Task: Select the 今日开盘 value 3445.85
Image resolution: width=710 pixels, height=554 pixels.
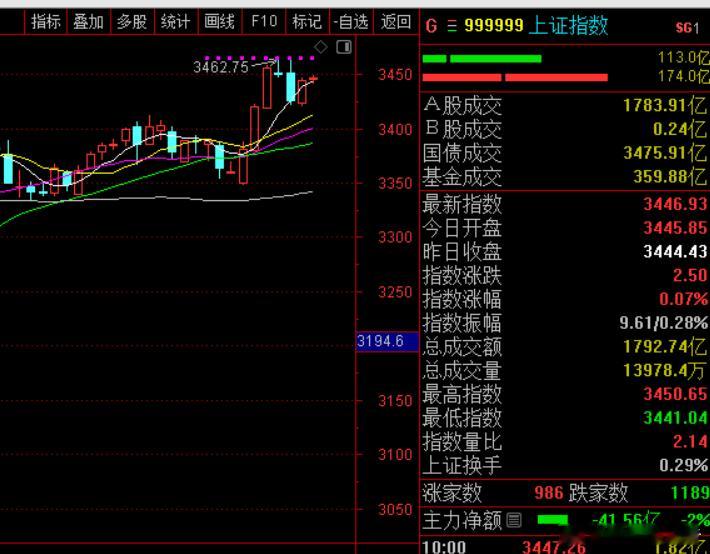Action: pos(675,227)
